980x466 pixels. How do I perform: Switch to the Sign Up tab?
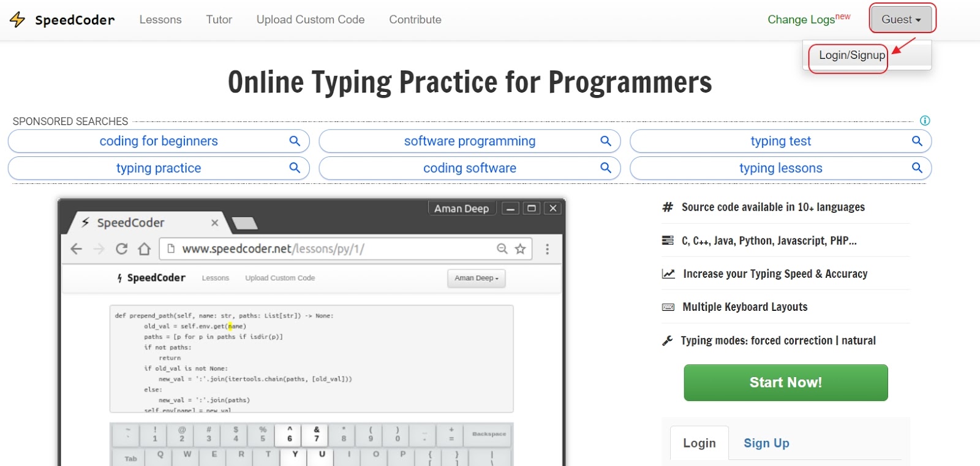click(766, 443)
